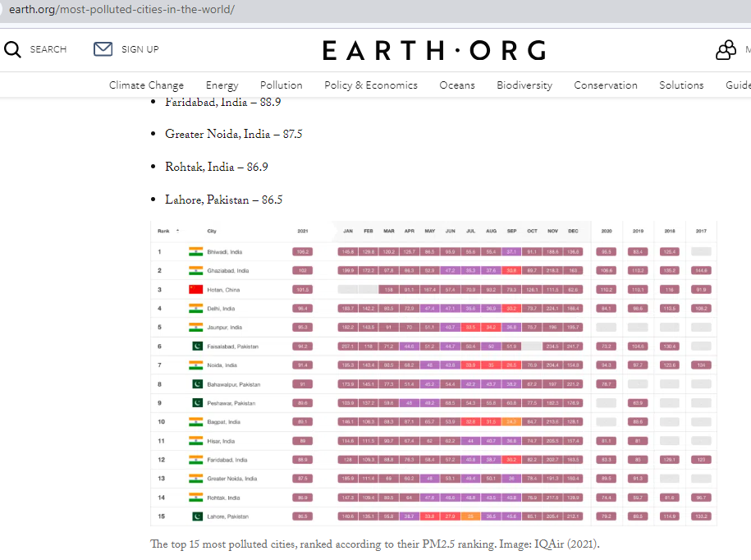751x560 pixels.
Task: Open the Climate Change menu
Action: (146, 85)
